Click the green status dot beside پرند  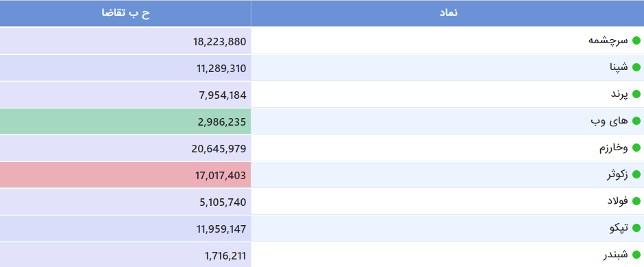(x=636, y=94)
